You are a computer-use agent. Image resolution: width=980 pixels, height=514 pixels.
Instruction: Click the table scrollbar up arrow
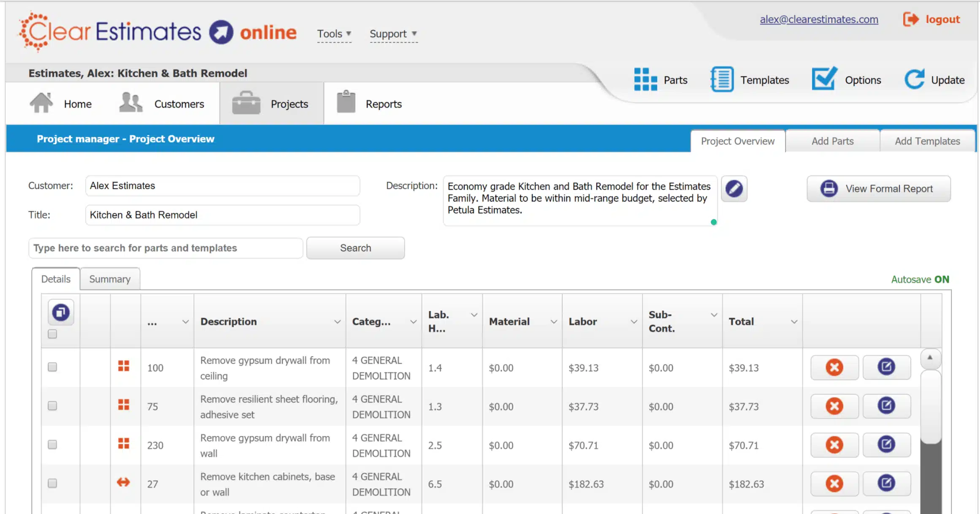pyautogui.click(x=930, y=357)
